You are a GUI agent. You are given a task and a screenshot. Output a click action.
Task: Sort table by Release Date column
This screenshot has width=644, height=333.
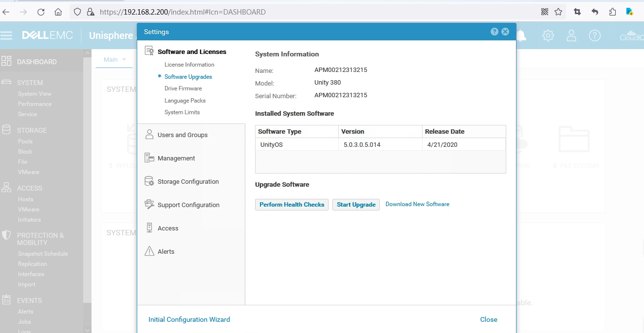[464, 132]
